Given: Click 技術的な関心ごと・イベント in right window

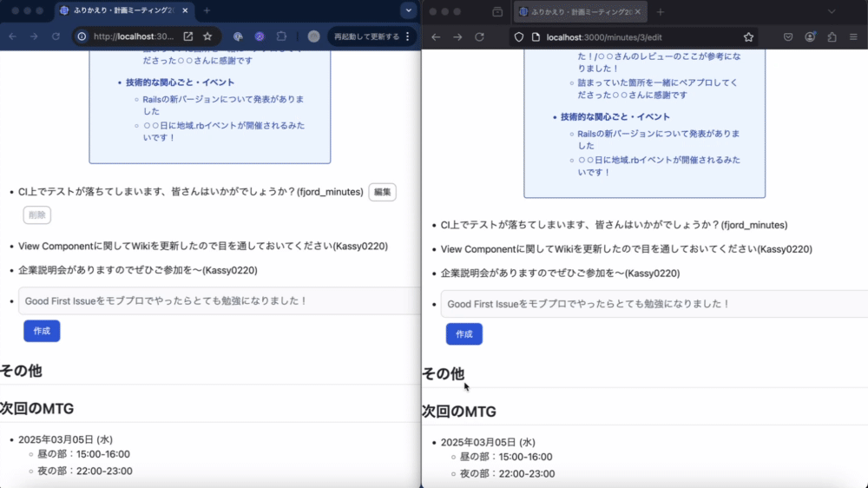Looking at the screenshot, I should coord(615,117).
